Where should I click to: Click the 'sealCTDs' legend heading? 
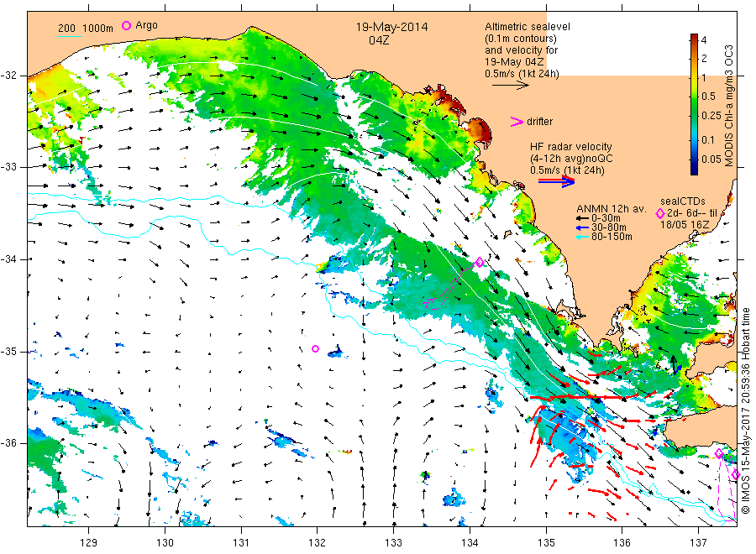click(683, 201)
